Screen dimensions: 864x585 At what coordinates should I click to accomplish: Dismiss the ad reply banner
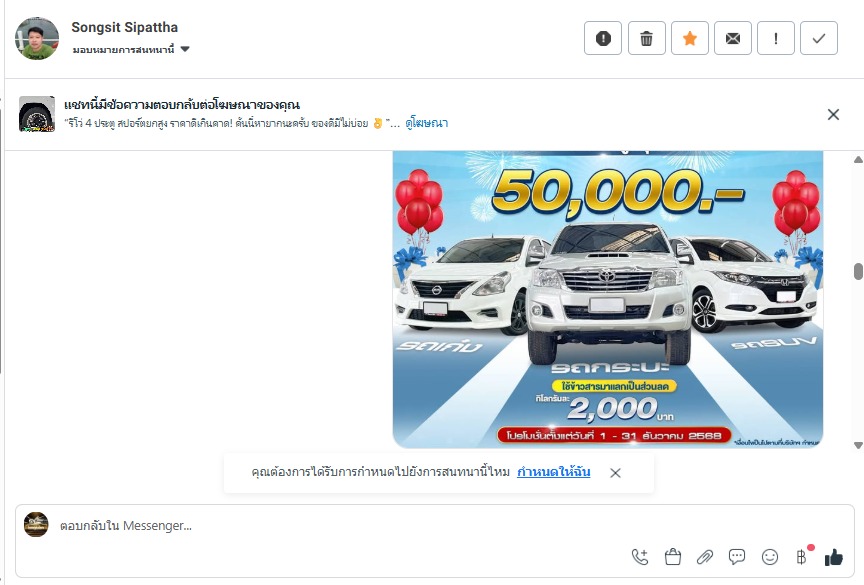(833, 115)
